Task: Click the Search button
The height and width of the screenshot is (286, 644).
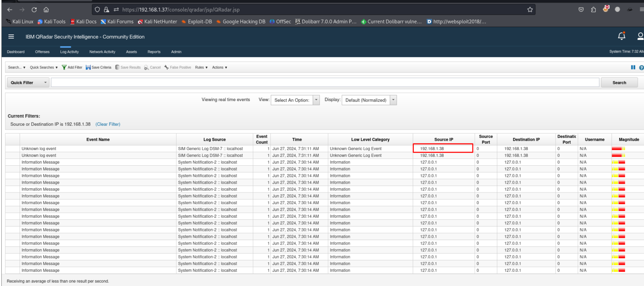Action: (x=619, y=82)
